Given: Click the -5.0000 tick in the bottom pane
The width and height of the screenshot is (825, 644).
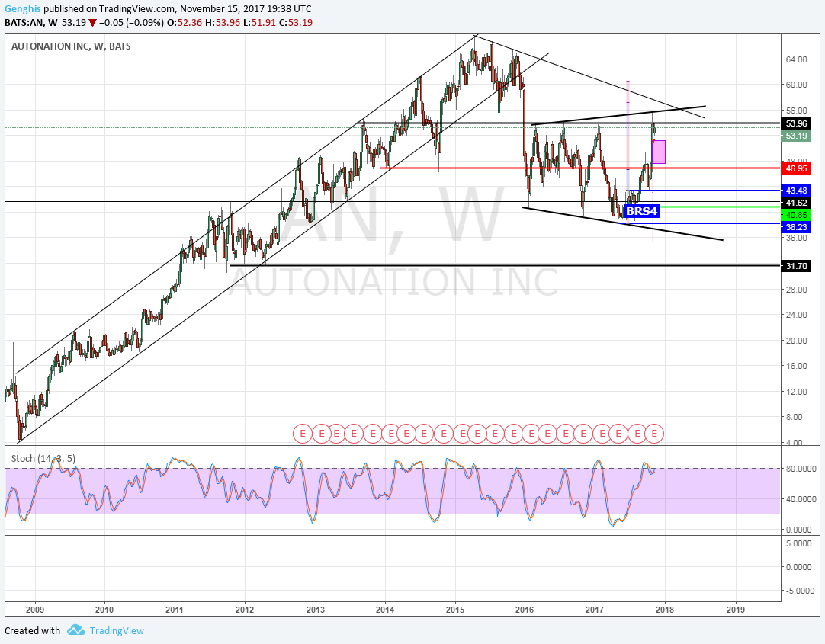Looking at the screenshot, I should click(x=801, y=591).
